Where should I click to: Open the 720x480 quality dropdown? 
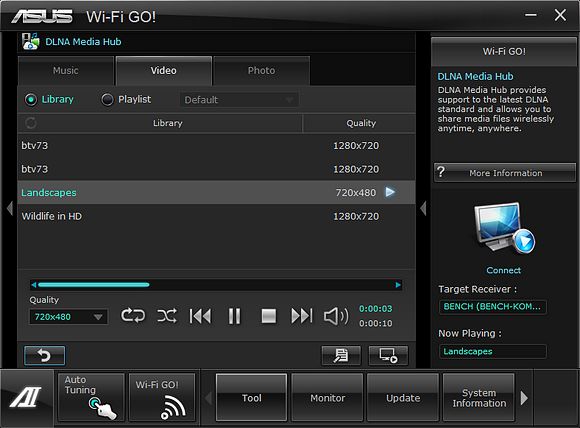tap(68, 317)
